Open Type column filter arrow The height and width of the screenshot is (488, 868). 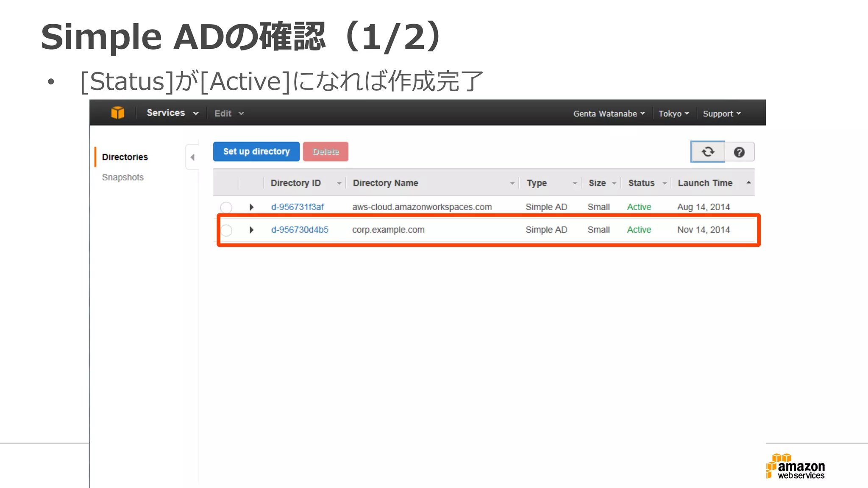pos(575,183)
